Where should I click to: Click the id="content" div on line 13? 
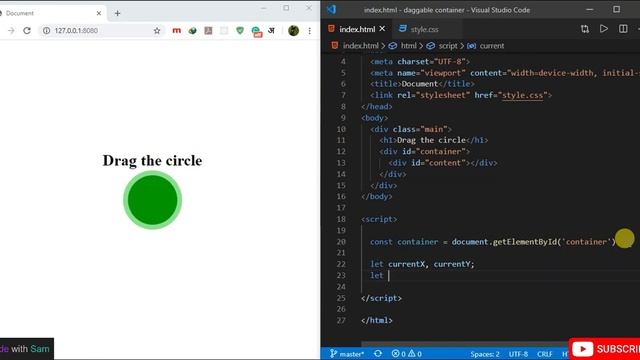(443, 163)
